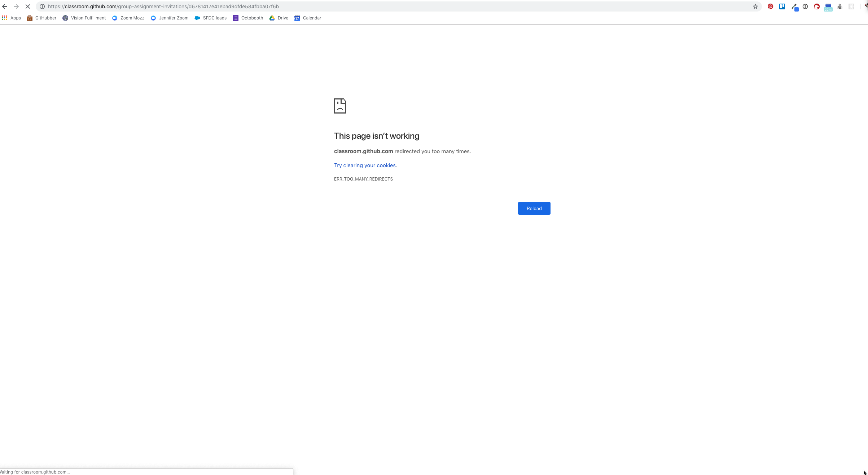The image size is (868, 475).
Task: Click the Try clearing your cookies link
Action: point(365,165)
